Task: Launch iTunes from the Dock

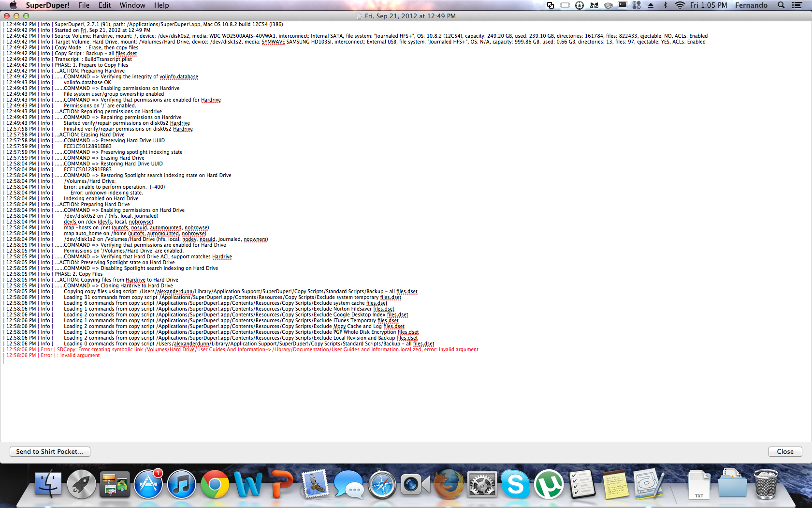Action: [181, 484]
